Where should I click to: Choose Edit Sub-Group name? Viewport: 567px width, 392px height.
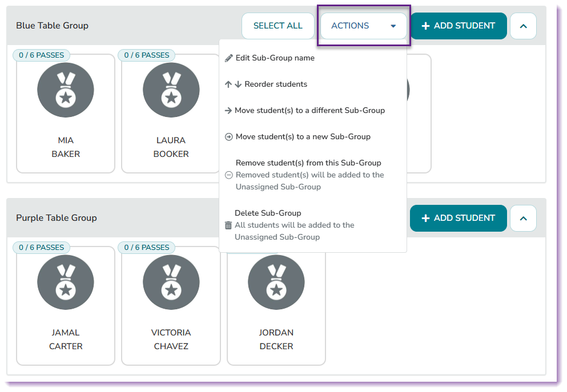coord(275,58)
